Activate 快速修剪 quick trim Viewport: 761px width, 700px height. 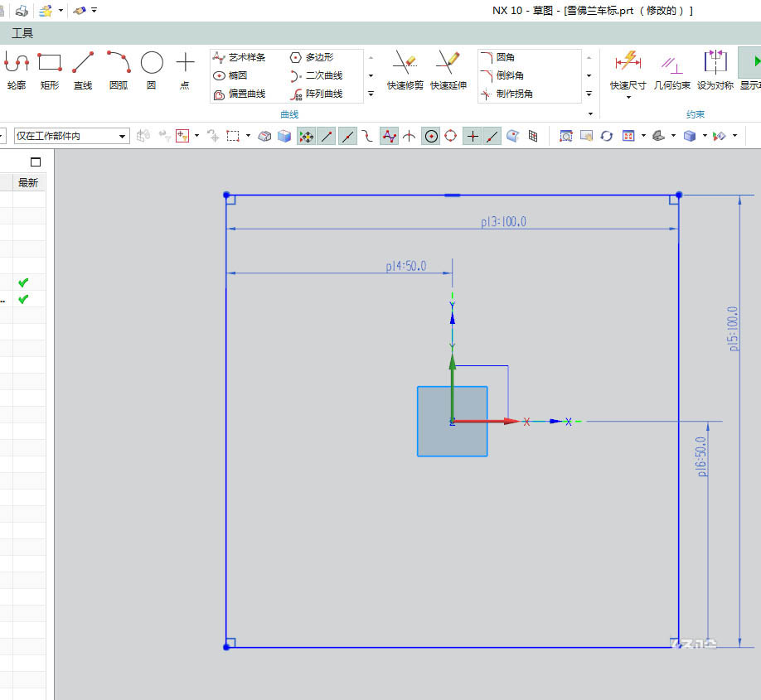(405, 70)
